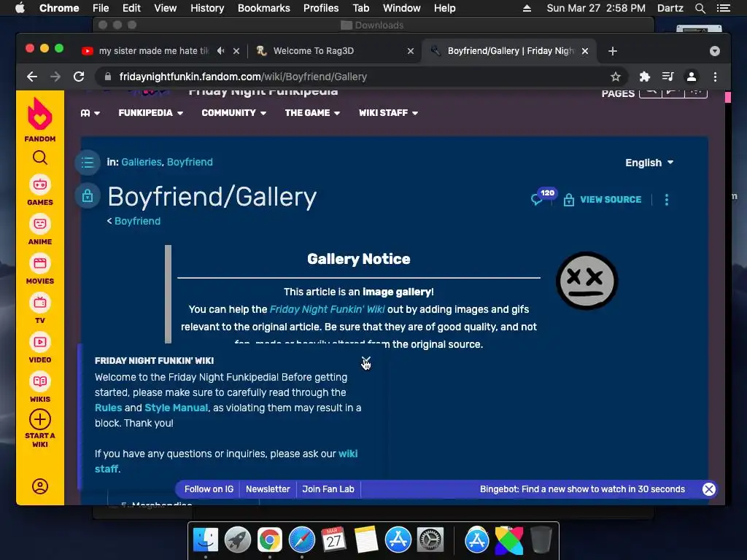This screenshot has width=747, height=560.
Task: Click the site lock icon in address bar
Action: tap(108, 77)
